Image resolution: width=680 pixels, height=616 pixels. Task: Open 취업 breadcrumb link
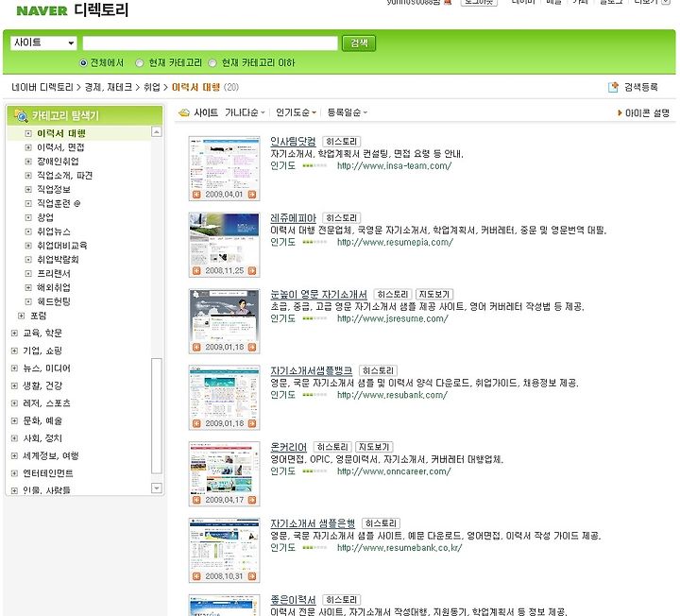pyautogui.click(x=152, y=87)
